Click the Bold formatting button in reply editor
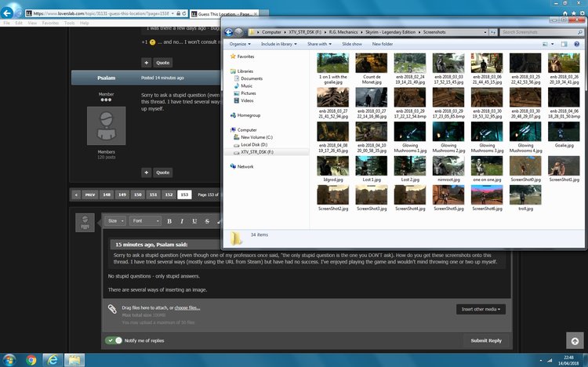 169,221
